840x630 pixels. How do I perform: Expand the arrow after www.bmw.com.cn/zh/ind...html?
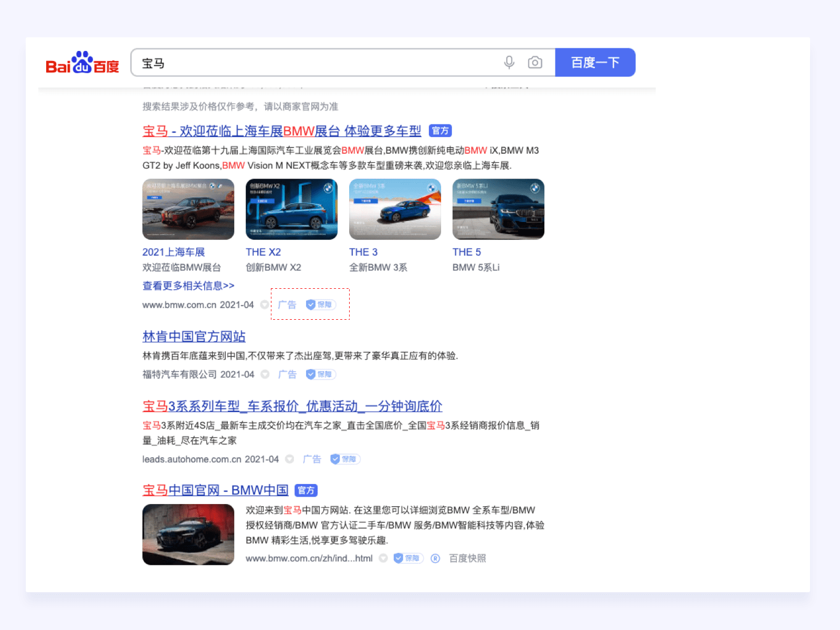click(383, 558)
